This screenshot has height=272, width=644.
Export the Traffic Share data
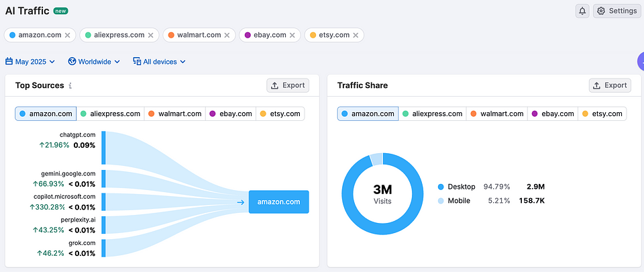610,85
